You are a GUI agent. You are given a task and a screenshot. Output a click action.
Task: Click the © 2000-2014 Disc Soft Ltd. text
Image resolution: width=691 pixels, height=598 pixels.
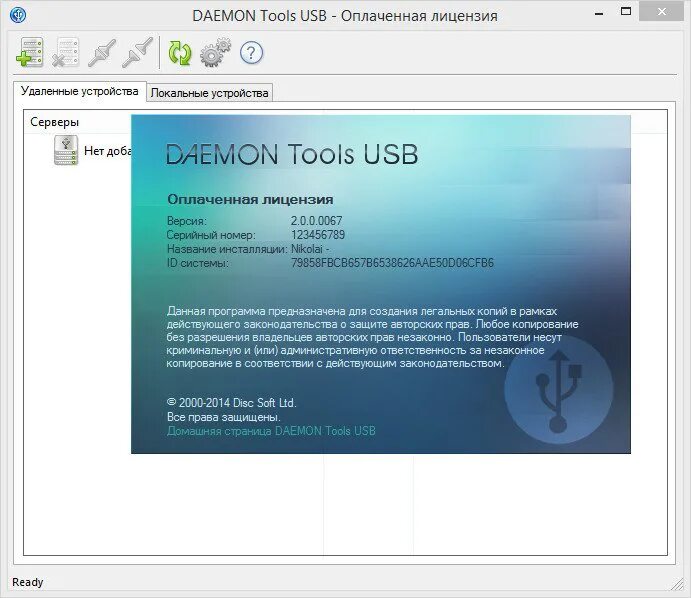pyautogui.click(x=231, y=402)
